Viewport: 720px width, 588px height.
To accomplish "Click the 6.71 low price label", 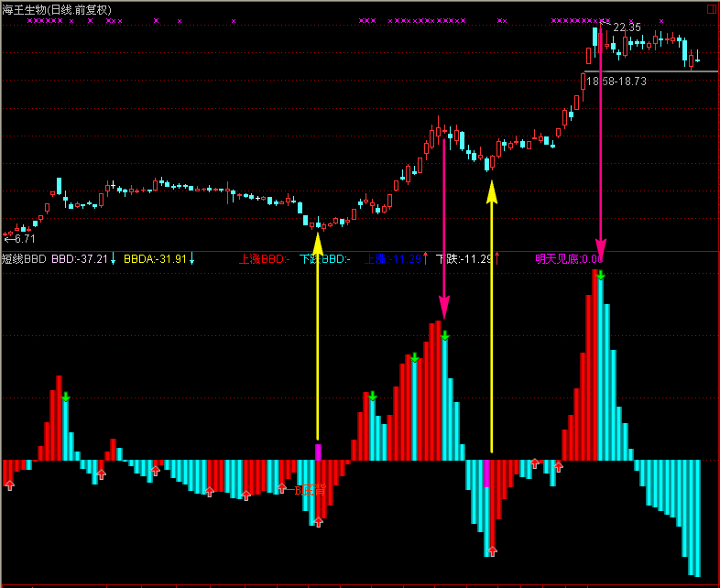I will [x=25, y=239].
